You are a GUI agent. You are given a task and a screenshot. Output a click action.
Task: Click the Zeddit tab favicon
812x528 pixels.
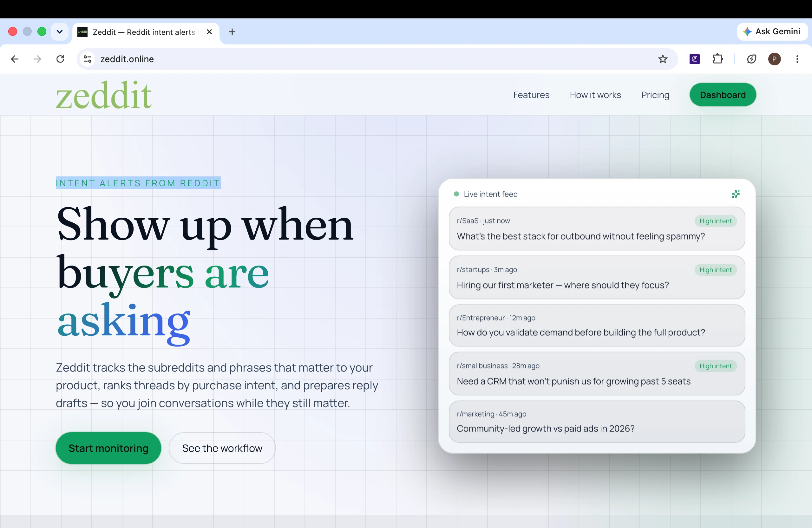click(x=82, y=32)
